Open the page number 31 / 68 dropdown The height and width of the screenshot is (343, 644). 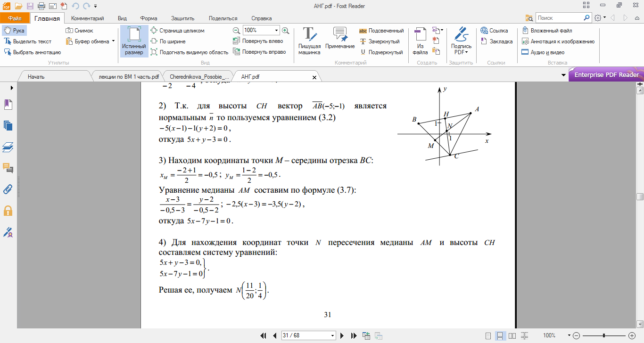tap(333, 335)
